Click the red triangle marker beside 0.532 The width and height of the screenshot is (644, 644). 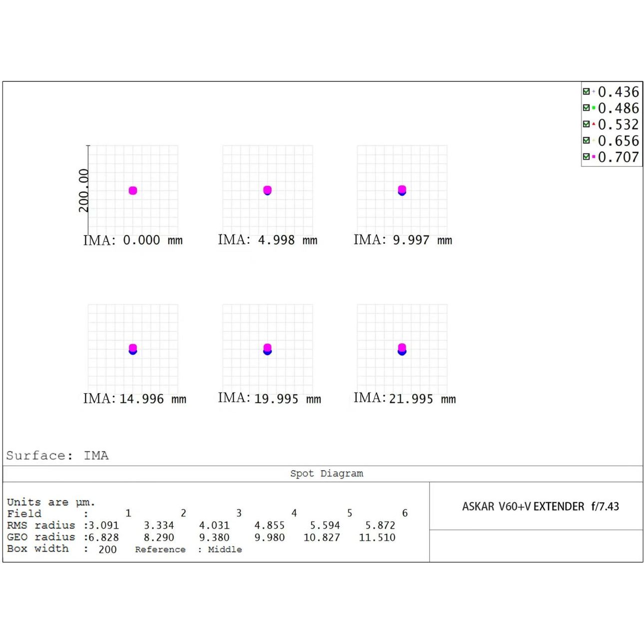594,124
